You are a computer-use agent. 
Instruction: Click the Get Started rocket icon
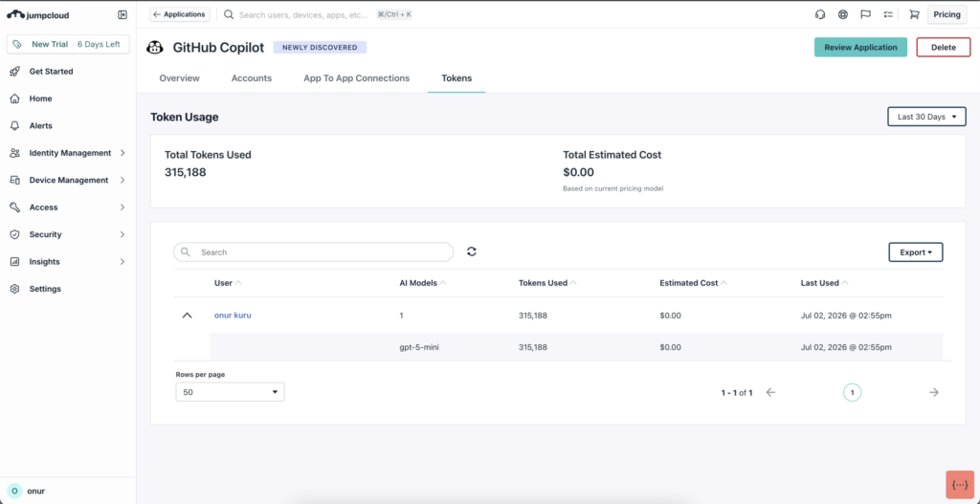pyautogui.click(x=15, y=71)
